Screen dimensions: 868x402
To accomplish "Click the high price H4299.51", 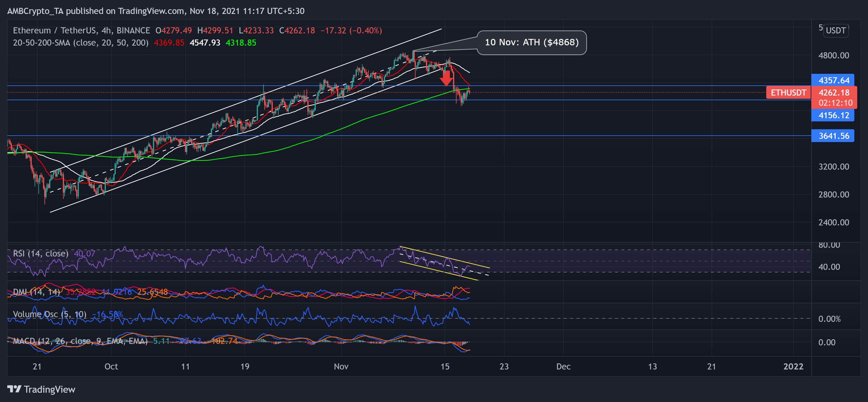I will pos(215,30).
